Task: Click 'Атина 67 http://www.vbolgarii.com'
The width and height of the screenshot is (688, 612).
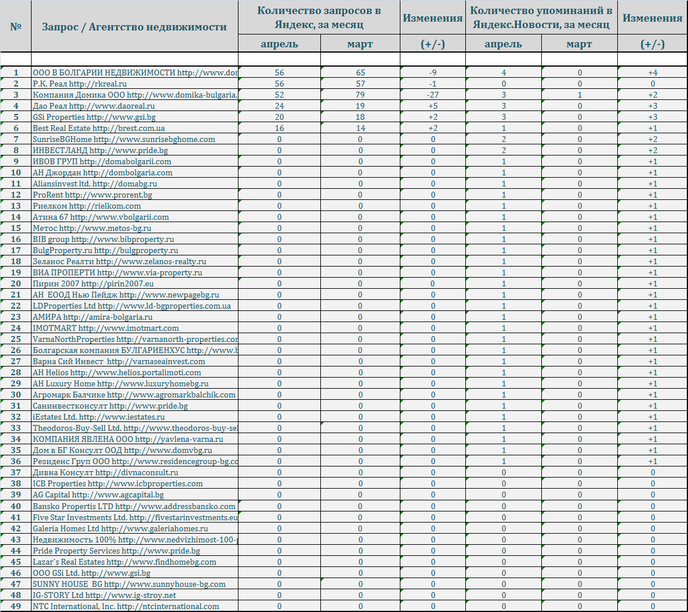Action: [135, 217]
